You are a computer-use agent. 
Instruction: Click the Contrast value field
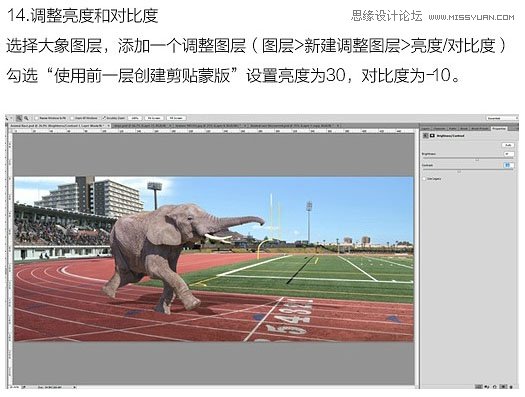[509, 165]
